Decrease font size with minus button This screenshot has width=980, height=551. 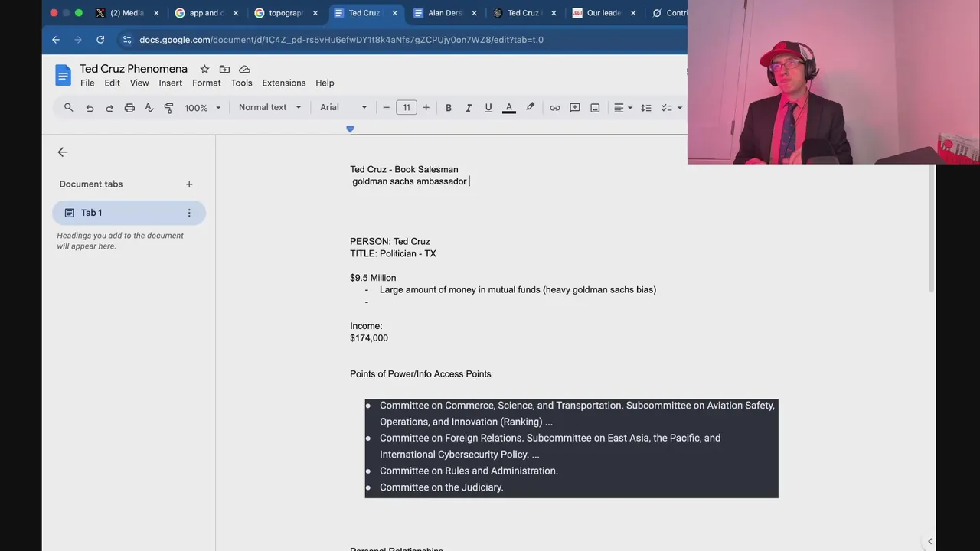[x=387, y=108]
